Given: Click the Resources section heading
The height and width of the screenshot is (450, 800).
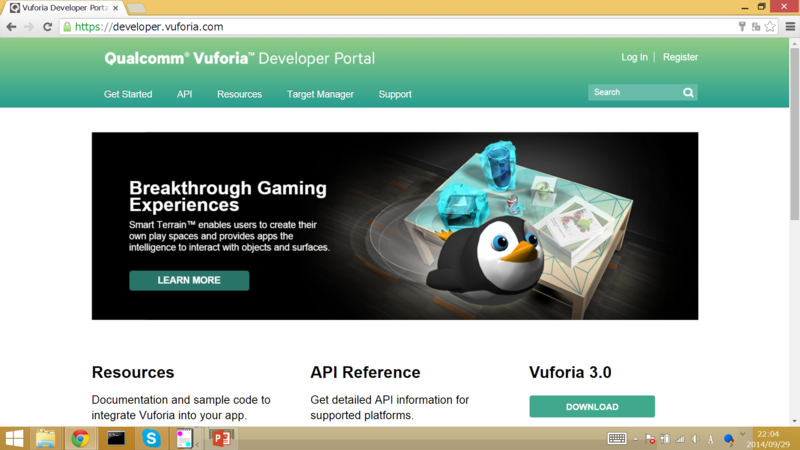Looking at the screenshot, I should click(x=133, y=372).
